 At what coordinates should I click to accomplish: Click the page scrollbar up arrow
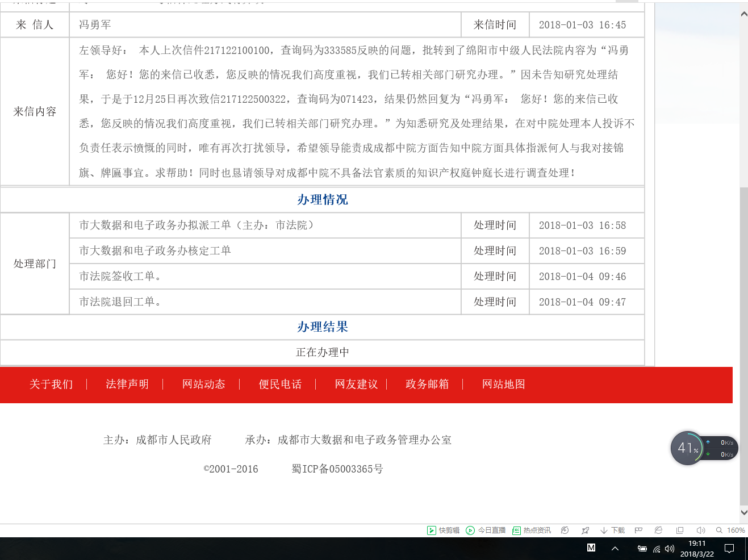coord(743,14)
